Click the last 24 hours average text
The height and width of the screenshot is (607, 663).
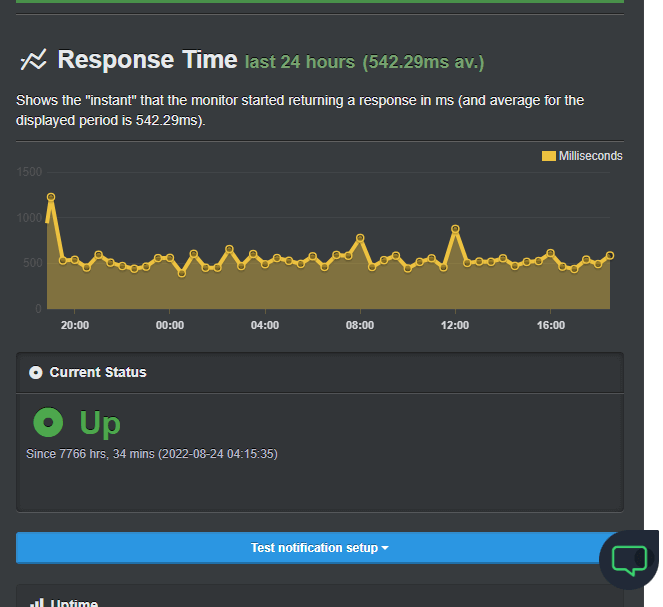coord(364,62)
